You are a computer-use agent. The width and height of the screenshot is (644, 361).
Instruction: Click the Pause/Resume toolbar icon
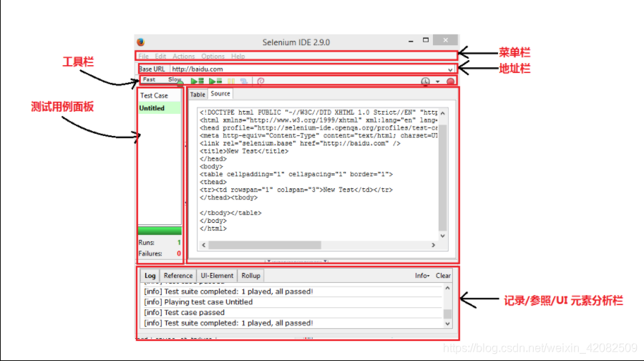click(231, 82)
